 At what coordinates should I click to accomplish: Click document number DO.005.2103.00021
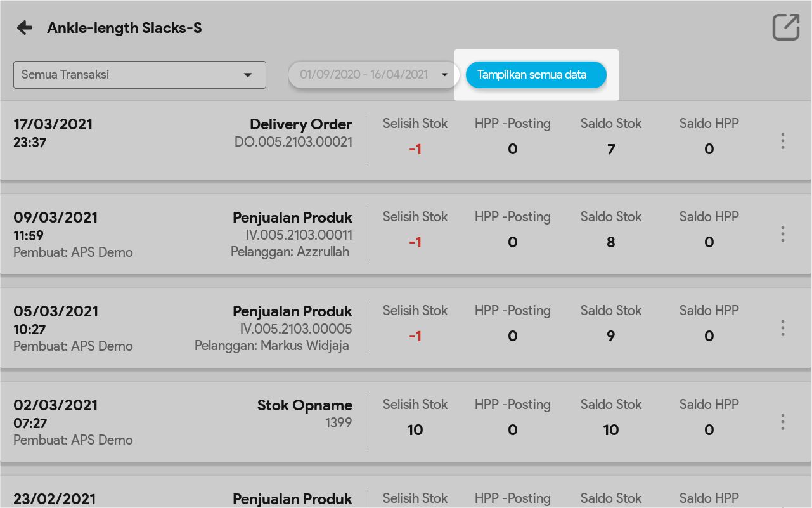(x=293, y=142)
